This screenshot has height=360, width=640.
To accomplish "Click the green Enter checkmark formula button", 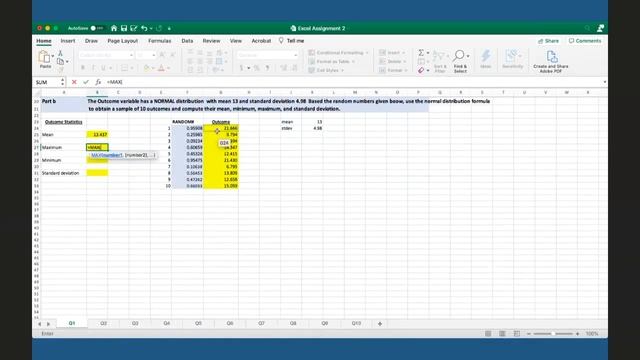I will [x=86, y=82].
